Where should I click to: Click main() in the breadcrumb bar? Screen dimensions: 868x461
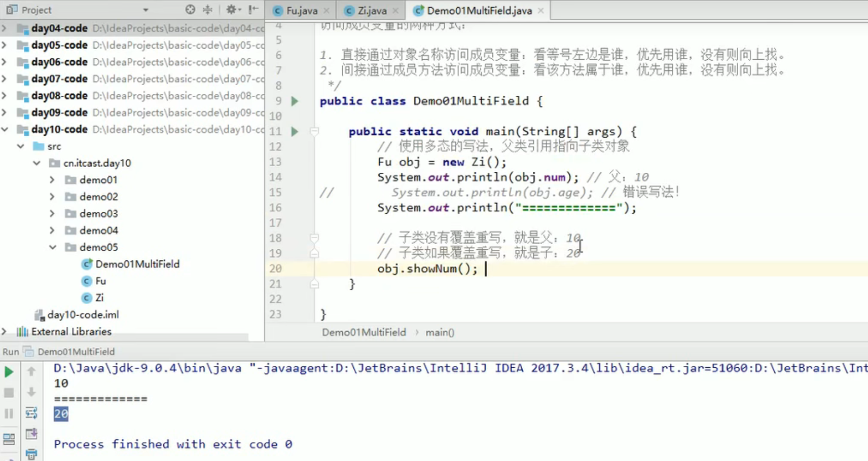(440, 332)
